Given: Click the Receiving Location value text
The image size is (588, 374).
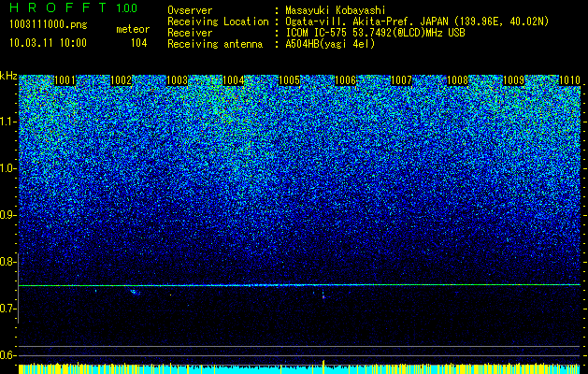Looking at the screenshot, I should click(x=417, y=22).
